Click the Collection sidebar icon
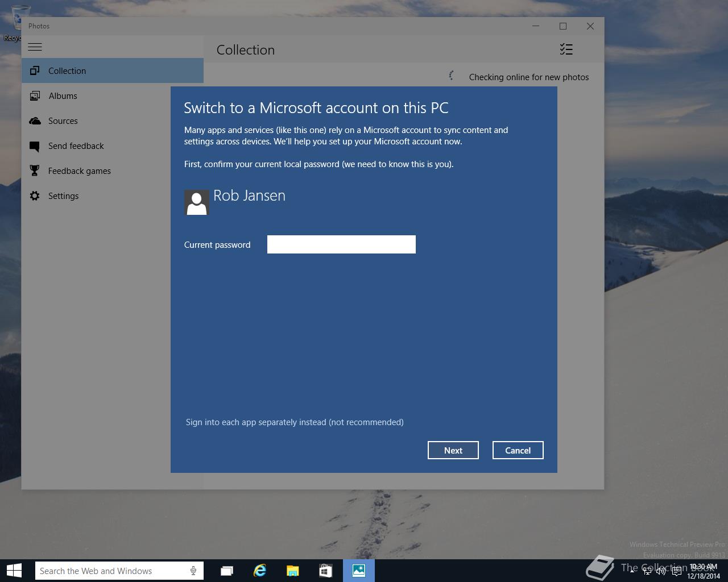This screenshot has height=582, width=728. (x=35, y=70)
